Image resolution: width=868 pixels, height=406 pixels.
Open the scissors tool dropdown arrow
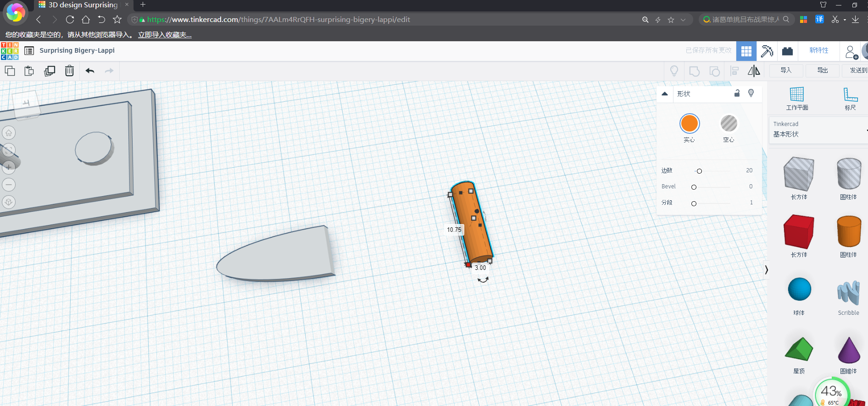click(x=845, y=20)
